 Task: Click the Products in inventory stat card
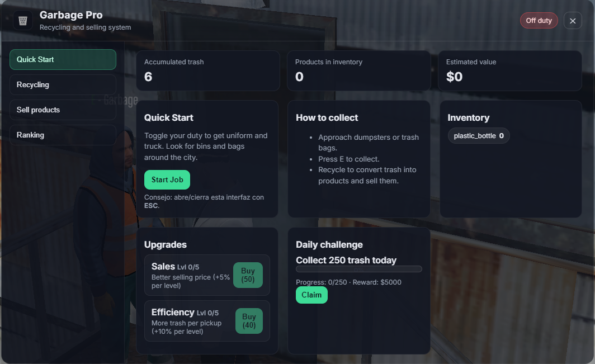(358, 70)
